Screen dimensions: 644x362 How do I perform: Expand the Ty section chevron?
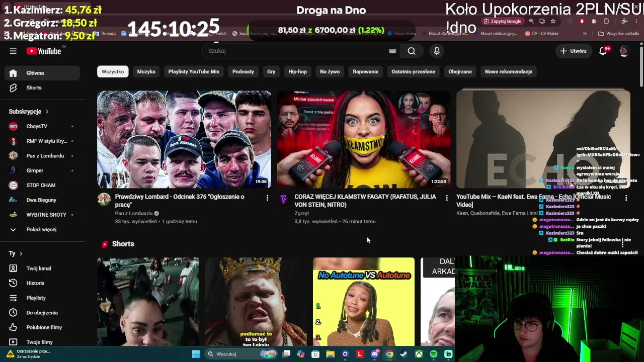[x=21, y=253]
